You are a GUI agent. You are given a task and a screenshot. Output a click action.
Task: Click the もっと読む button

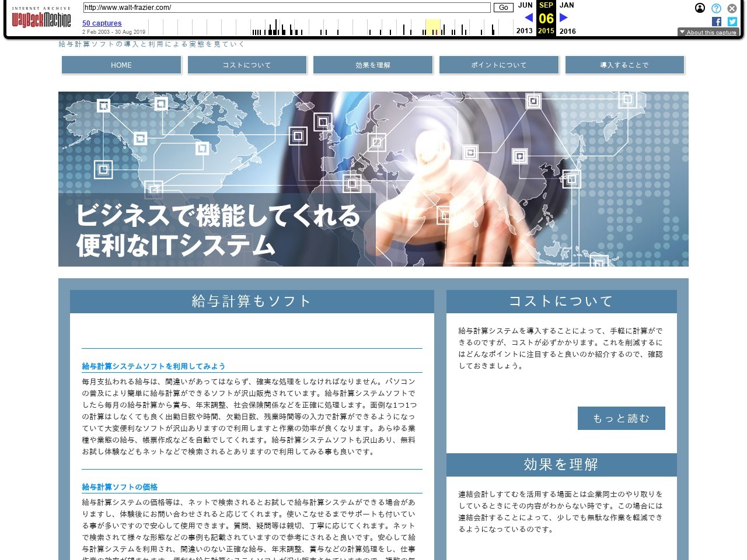(x=621, y=418)
